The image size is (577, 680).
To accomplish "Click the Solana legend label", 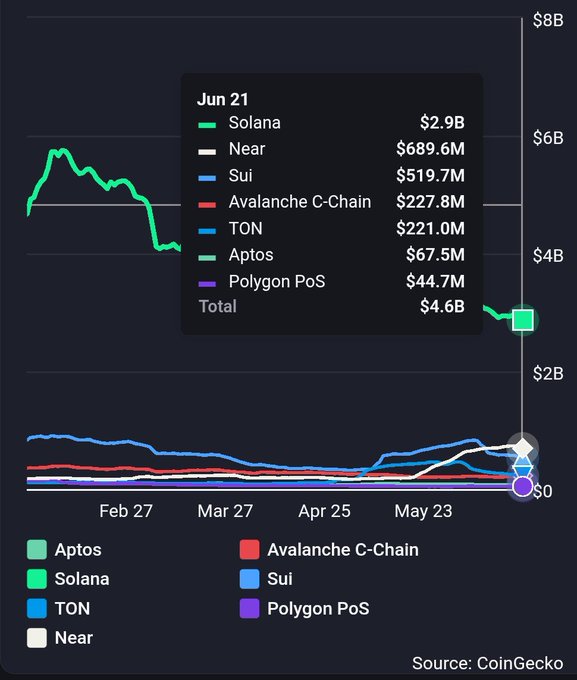I will click(x=82, y=579).
